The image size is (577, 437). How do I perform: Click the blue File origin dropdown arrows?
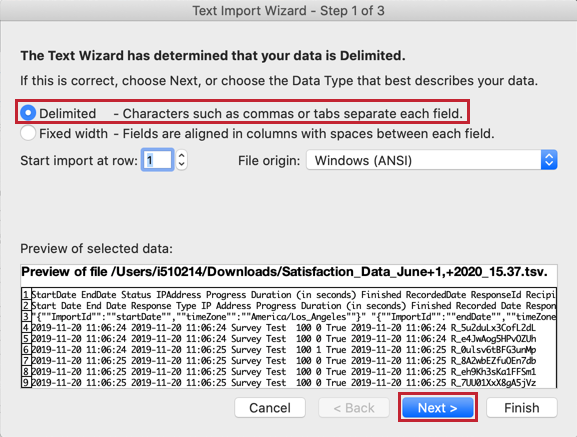549,160
